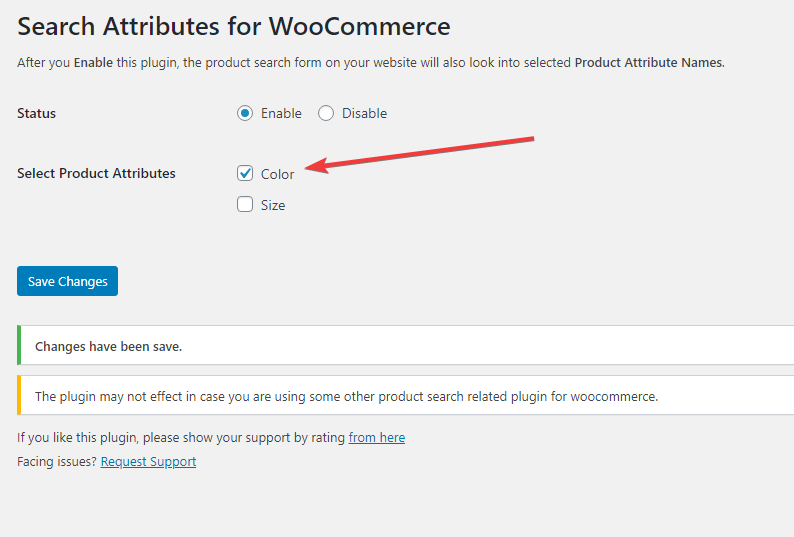Select the Enable status radio button

click(245, 113)
